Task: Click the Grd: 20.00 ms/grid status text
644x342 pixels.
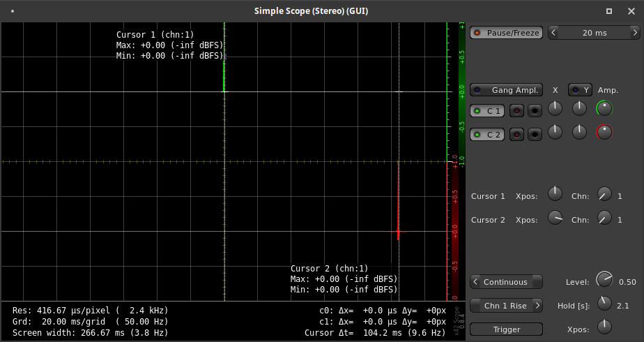Action: (x=90, y=322)
